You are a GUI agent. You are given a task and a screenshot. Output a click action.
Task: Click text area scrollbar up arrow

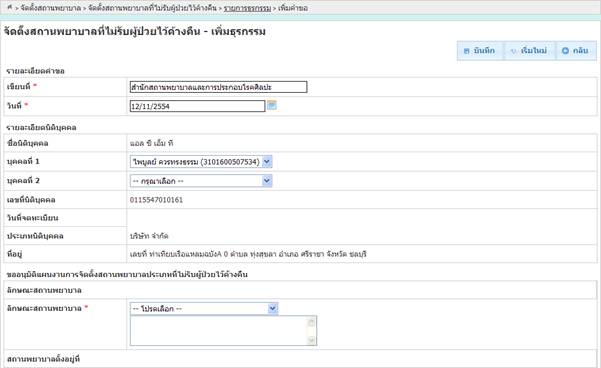(x=312, y=322)
